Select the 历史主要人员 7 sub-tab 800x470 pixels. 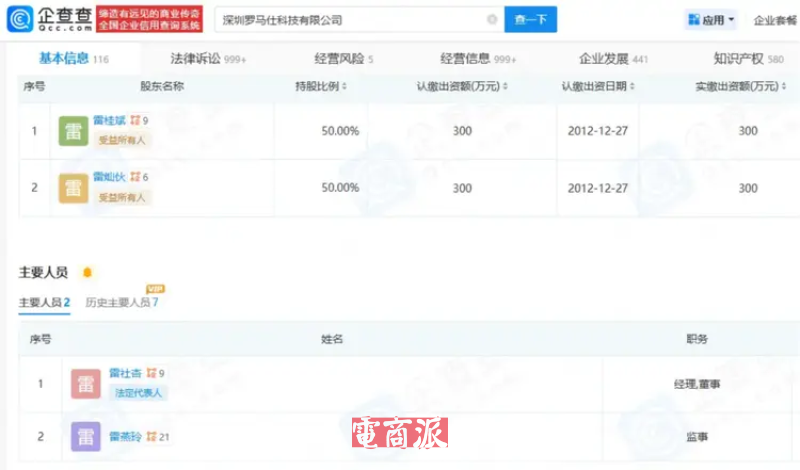coord(122,303)
